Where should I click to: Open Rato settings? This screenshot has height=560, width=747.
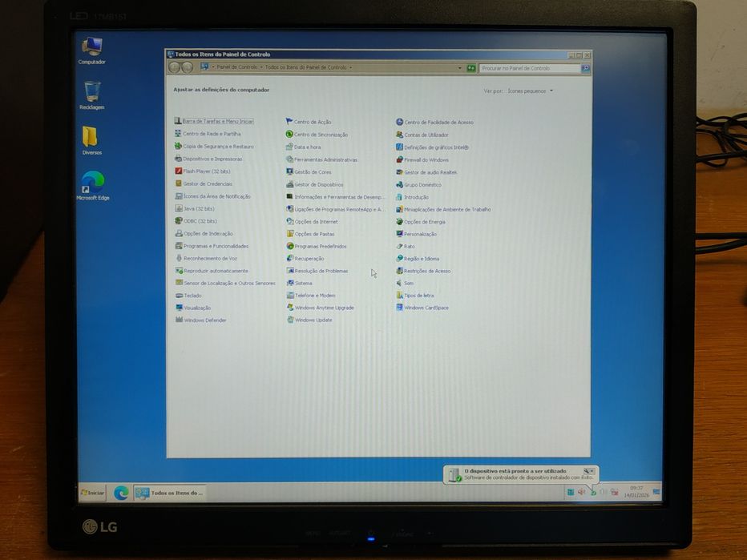point(406,246)
